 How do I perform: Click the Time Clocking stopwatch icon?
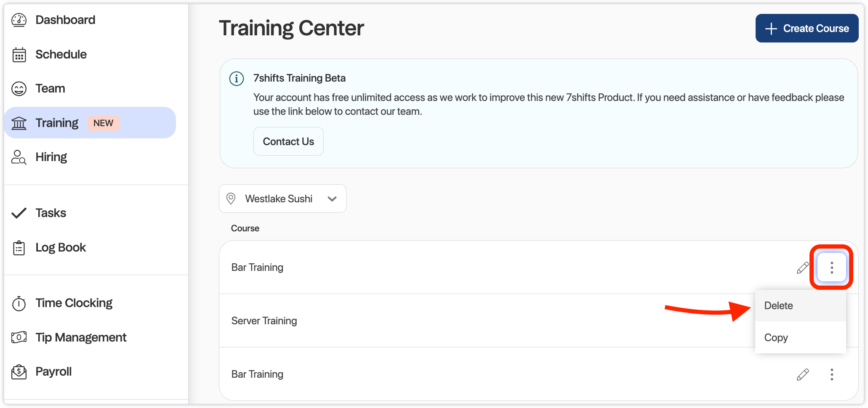[19, 303]
